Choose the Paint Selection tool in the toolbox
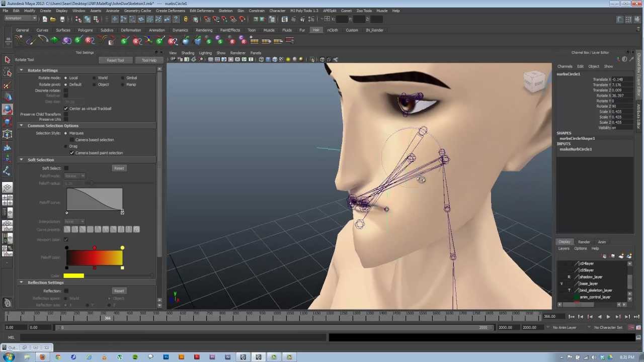Viewport: 644px width, 362px height. [x=7, y=85]
